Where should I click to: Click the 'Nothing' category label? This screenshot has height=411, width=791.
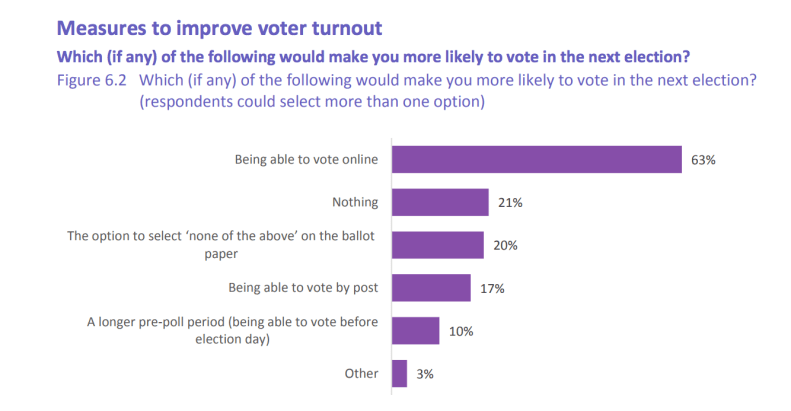[355, 202]
